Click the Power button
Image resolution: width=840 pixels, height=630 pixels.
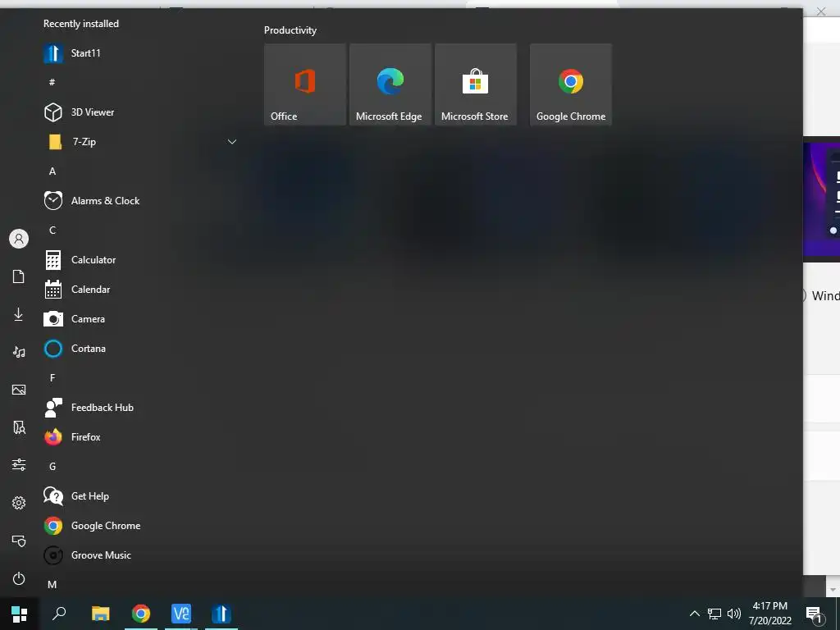click(x=19, y=578)
